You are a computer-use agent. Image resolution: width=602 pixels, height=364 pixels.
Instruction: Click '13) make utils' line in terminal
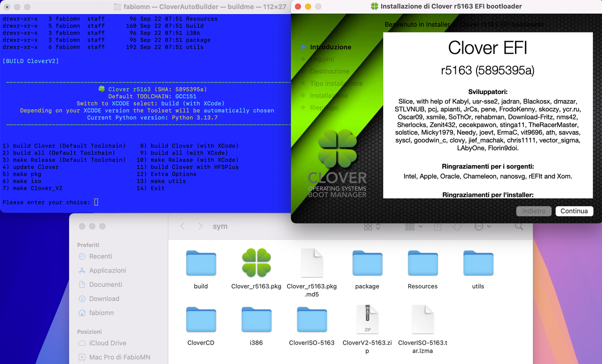click(x=161, y=181)
